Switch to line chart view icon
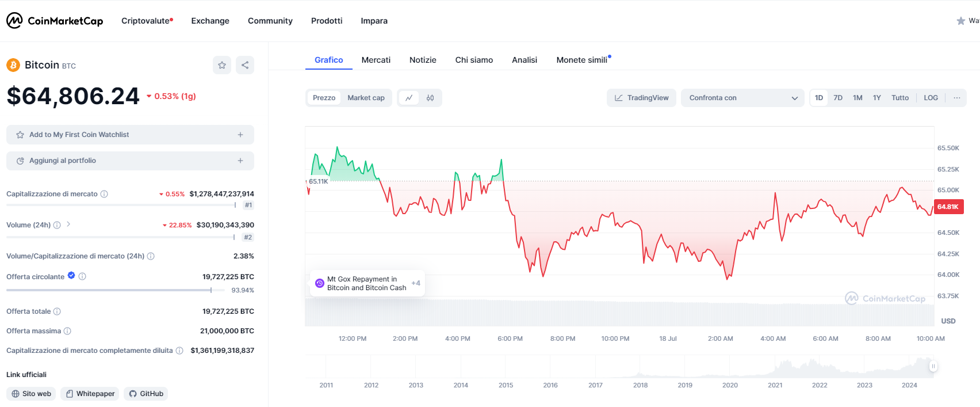 click(409, 98)
